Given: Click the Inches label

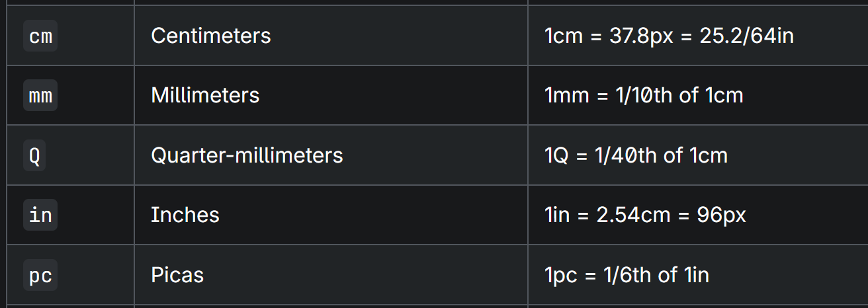Looking at the screenshot, I should 185,215.
